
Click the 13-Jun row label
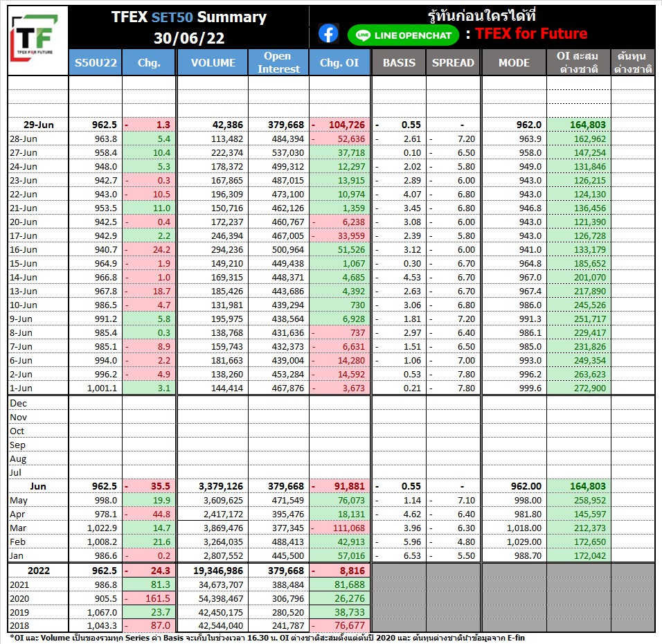click(x=24, y=292)
